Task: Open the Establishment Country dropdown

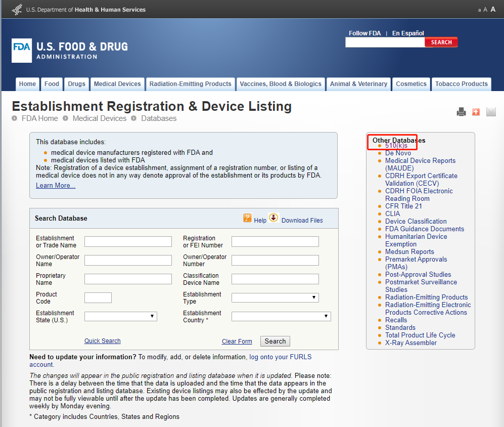Action: click(281, 316)
